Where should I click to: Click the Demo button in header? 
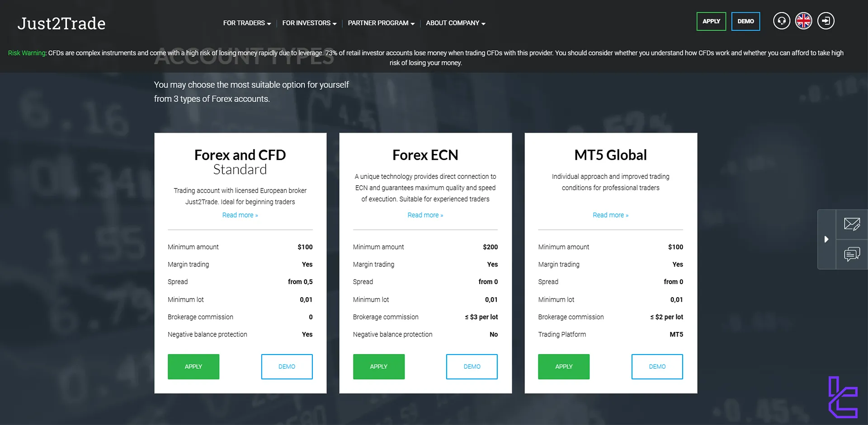[745, 21]
